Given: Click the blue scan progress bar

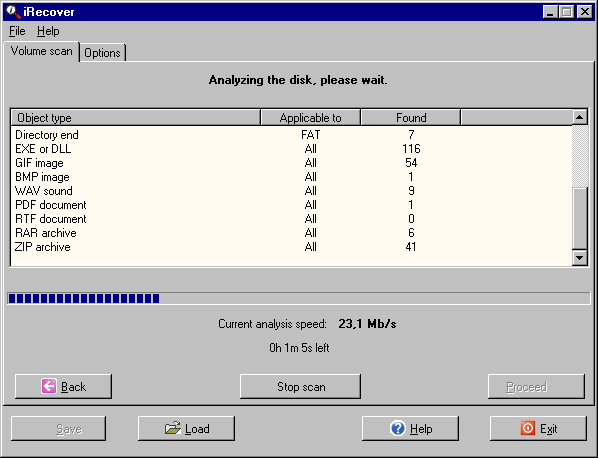Looking at the screenshot, I should click(299, 298).
